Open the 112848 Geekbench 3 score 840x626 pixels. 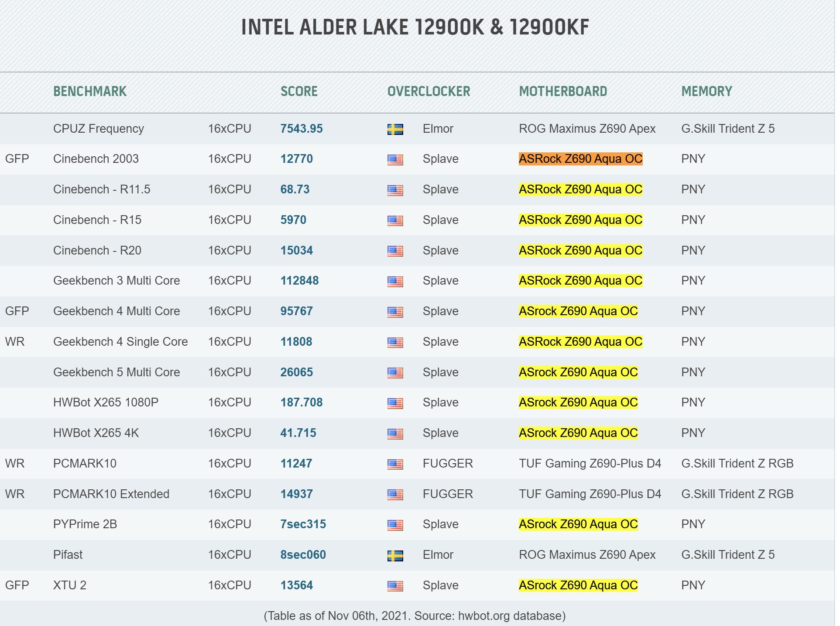pyautogui.click(x=299, y=281)
